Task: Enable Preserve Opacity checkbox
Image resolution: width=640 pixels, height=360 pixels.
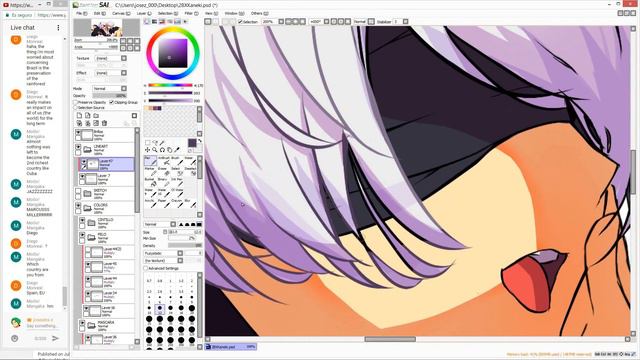Action: tap(76, 102)
